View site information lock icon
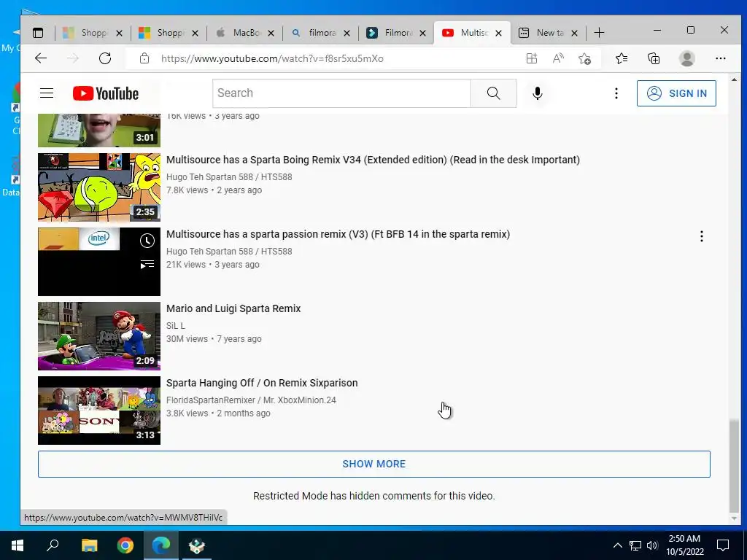This screenshot has height=560, width=747. pyautogui.click(x=144, y=58)
